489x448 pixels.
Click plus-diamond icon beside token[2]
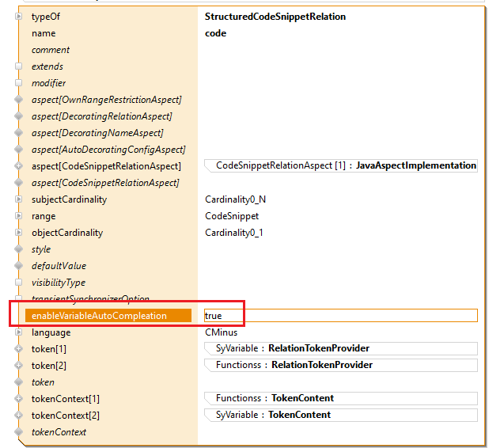click(19, 366)
